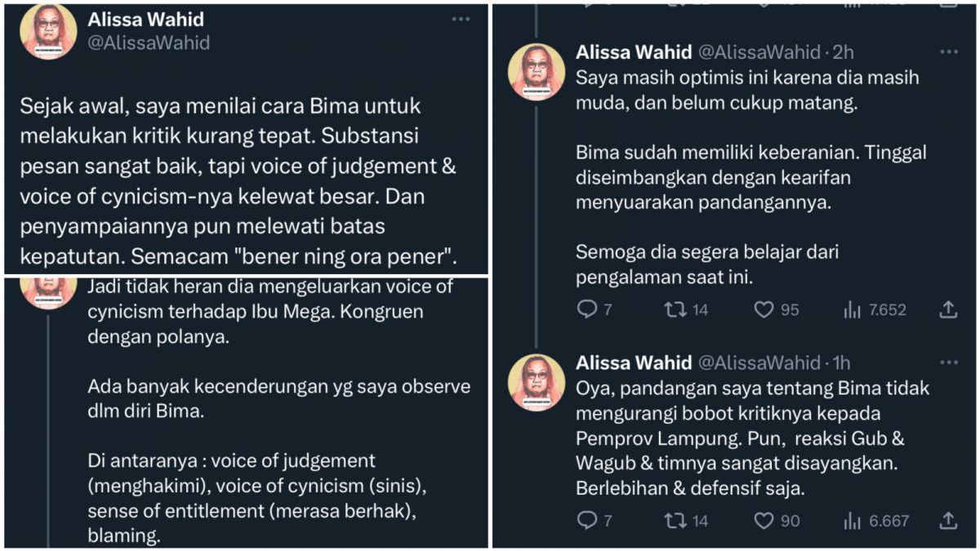
Task: Click the profile avatar on the bottom-right tweet
Action: [537, 380]
